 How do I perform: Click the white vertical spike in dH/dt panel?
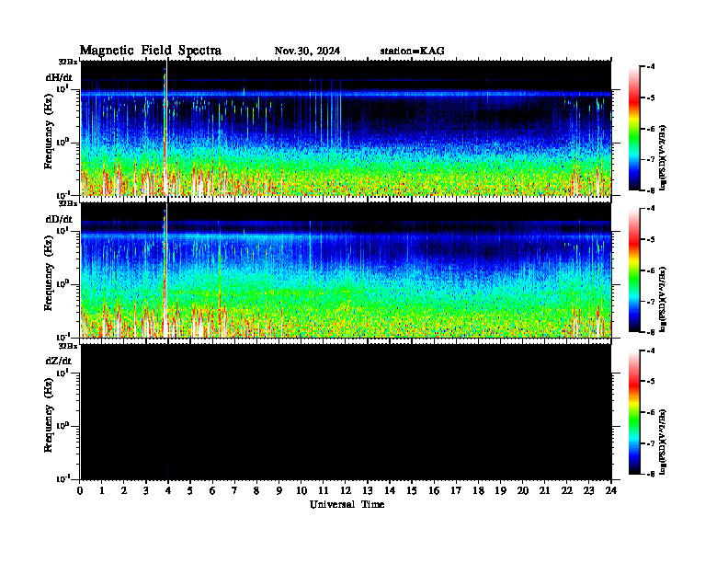[x=166, y=128]
